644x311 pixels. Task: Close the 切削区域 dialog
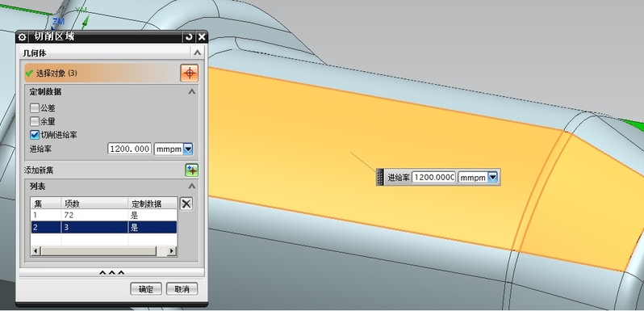(x=202, y=37)
